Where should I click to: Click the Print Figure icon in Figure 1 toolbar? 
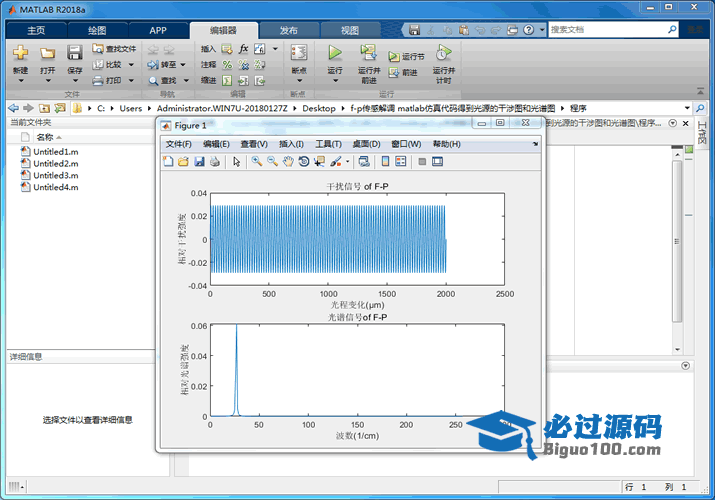tap(215, 161)
